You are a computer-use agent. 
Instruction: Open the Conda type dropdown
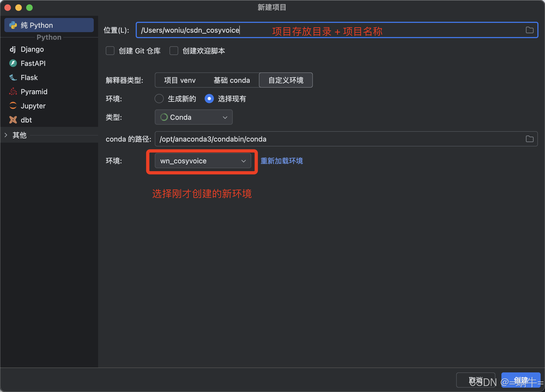[193, 117]
